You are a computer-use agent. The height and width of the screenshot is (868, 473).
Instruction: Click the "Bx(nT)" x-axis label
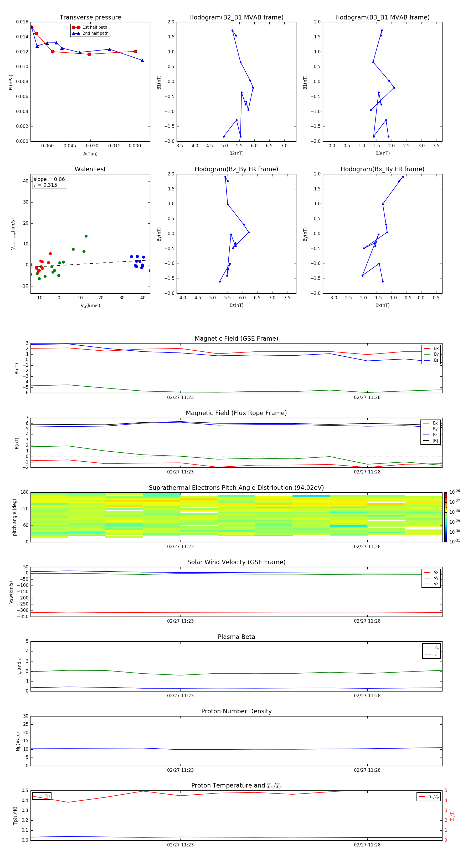pos(382,305)
